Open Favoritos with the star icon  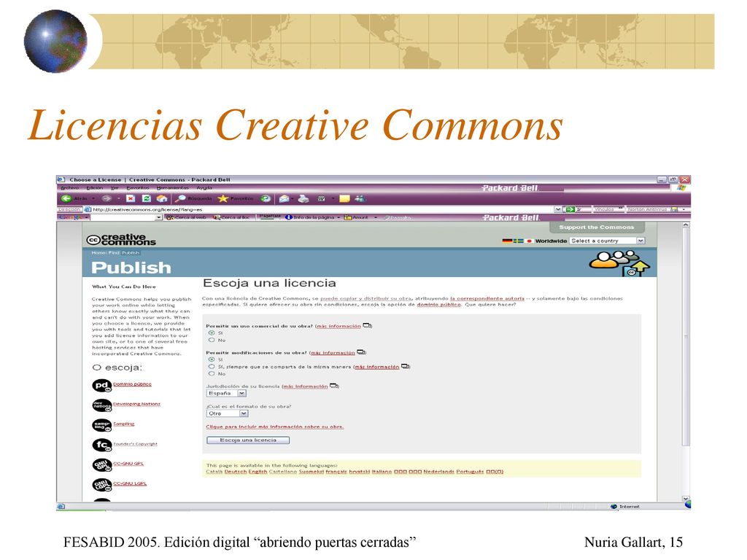coord(223,198)
